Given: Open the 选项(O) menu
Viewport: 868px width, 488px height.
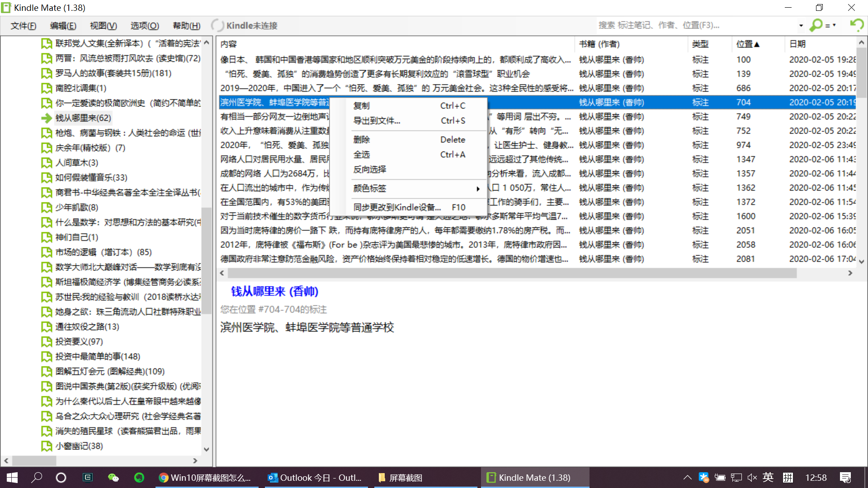Looking at the screenshot, I should [145, 26].
